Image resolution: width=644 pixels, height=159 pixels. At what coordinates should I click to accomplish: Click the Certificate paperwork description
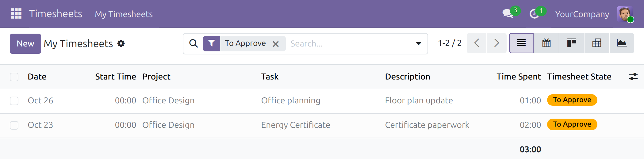(x=427, y=125)
